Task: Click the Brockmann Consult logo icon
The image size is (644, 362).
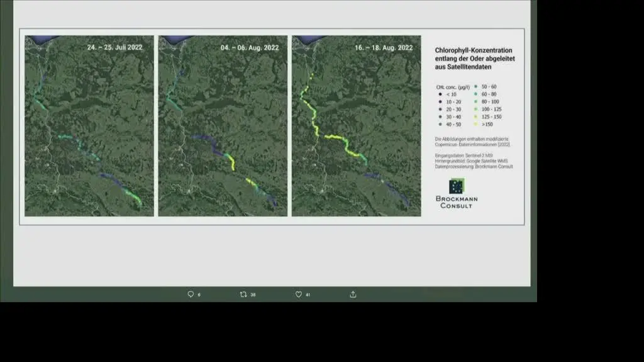Action: point(457,186)
